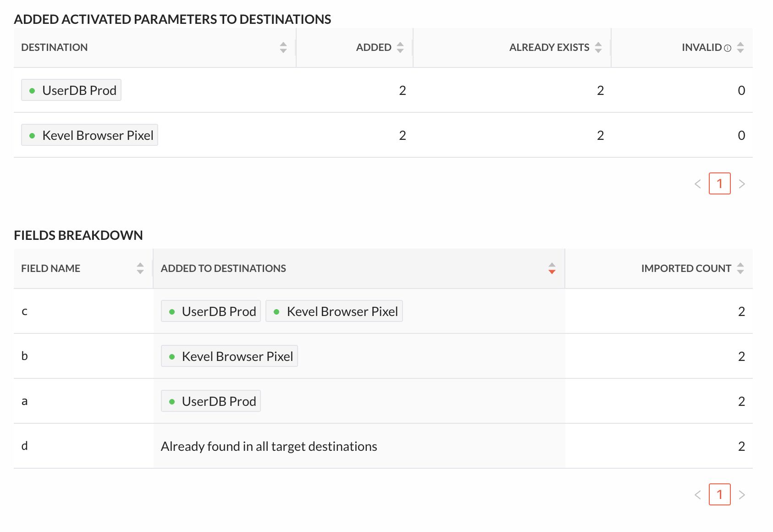Sort by the Invalid column sort arrows
The width and height of the screenshot is (773, 532).
[x=740, y=47]
